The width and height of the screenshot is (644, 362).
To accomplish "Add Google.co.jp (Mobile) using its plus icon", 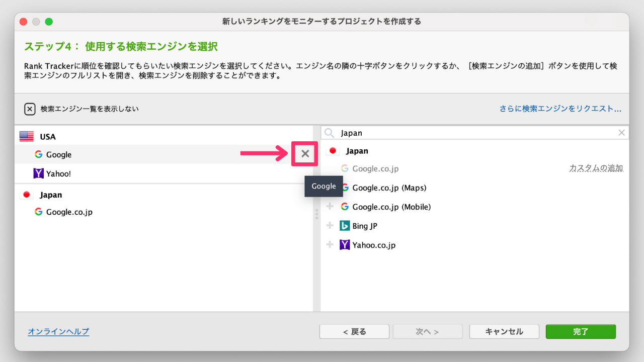I will (330, 207).
